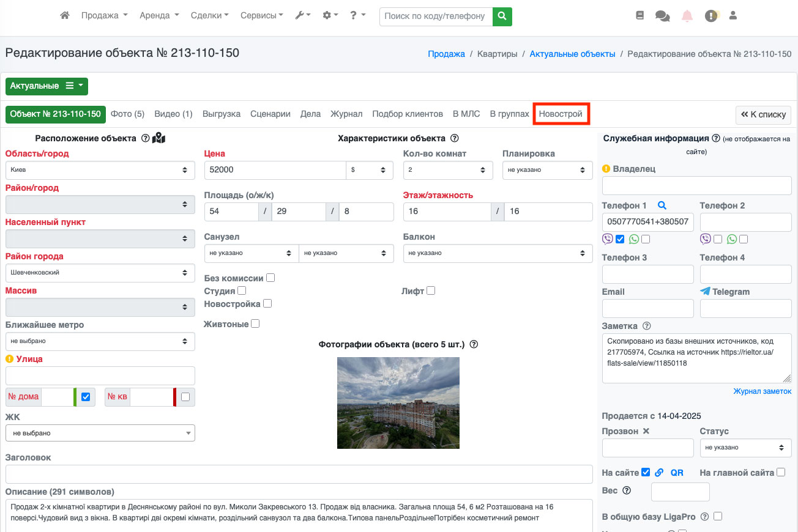Open the notifications bell icon

pyautogui.click(x=687, y=16)
